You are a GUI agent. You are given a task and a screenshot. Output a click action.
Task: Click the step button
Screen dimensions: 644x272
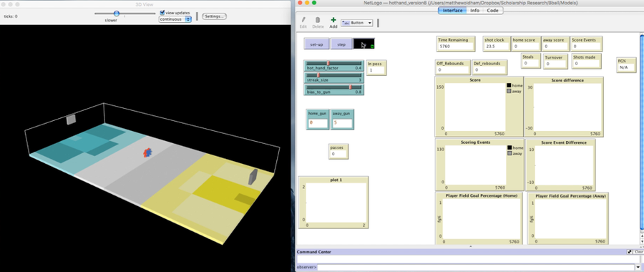341,44
